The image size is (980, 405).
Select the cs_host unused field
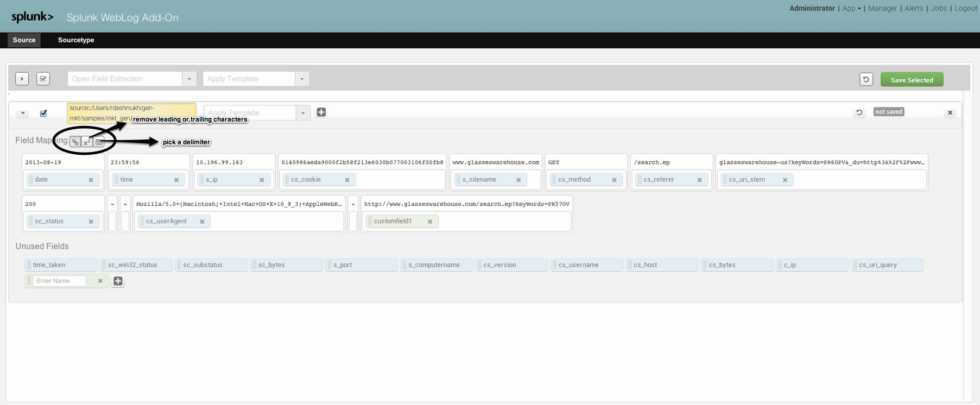coord(662,265)
